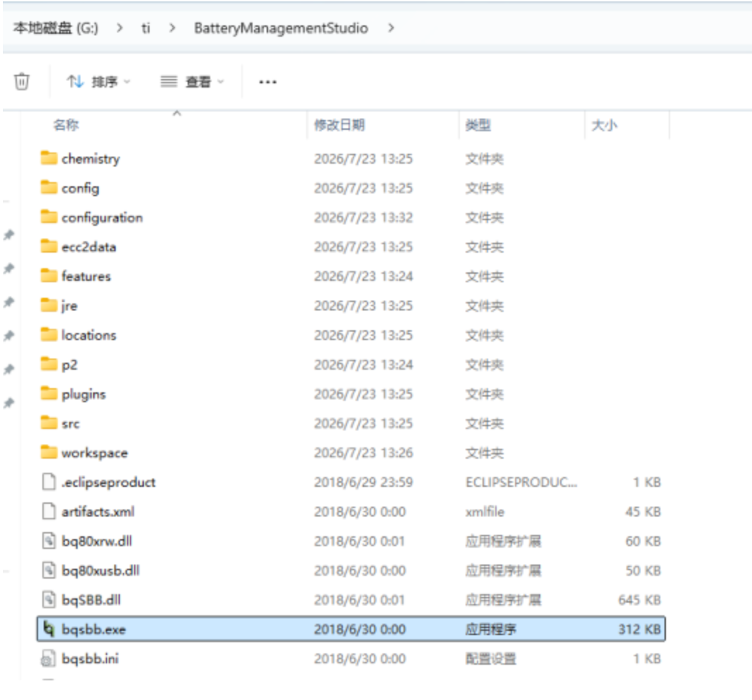Image resolution: width=752 pixels, height=700 pixels.
Task: Select the artifacts.xml file name
Action: (98, 512)
